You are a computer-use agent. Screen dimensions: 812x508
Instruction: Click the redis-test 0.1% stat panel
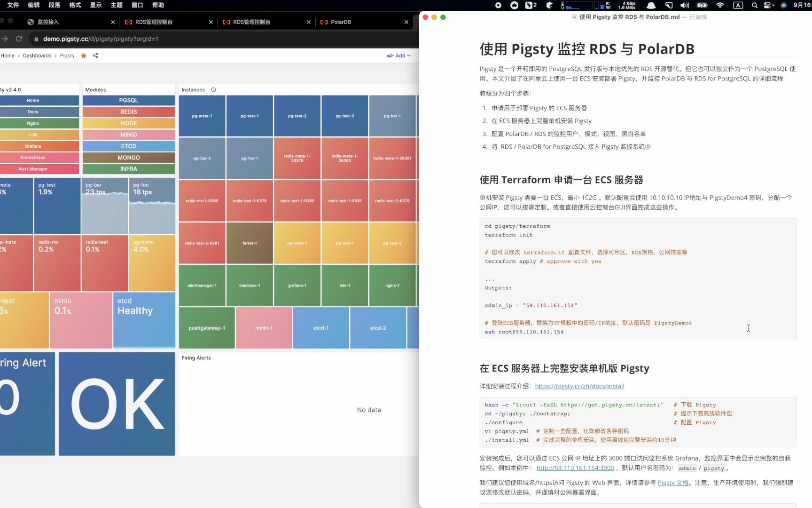(105, 263)
